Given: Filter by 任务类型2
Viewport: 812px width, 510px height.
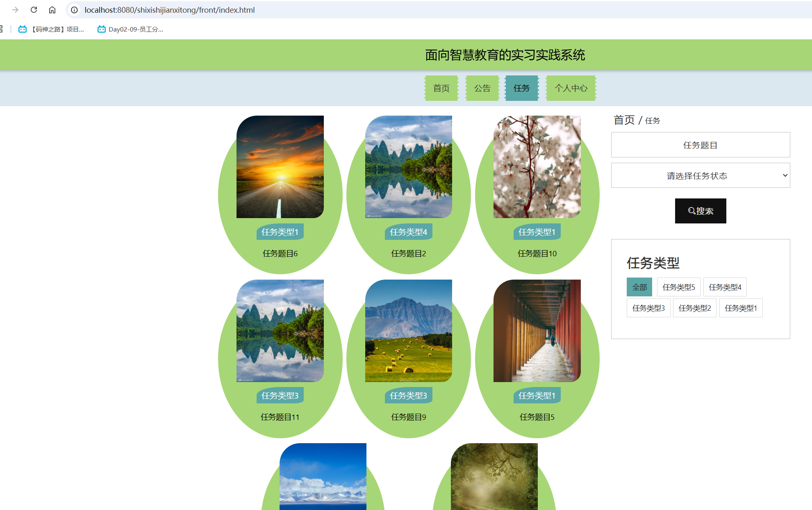Looking at the screenshot, I should coord(695,308).
